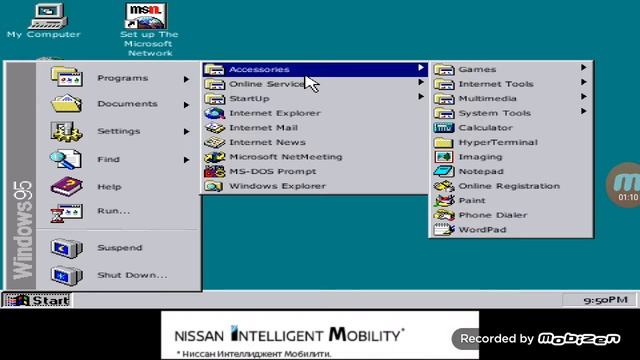Expand System Tools submenu arrow
The width and height of the screenshot is (640, 360).
[x=584, y=111]
